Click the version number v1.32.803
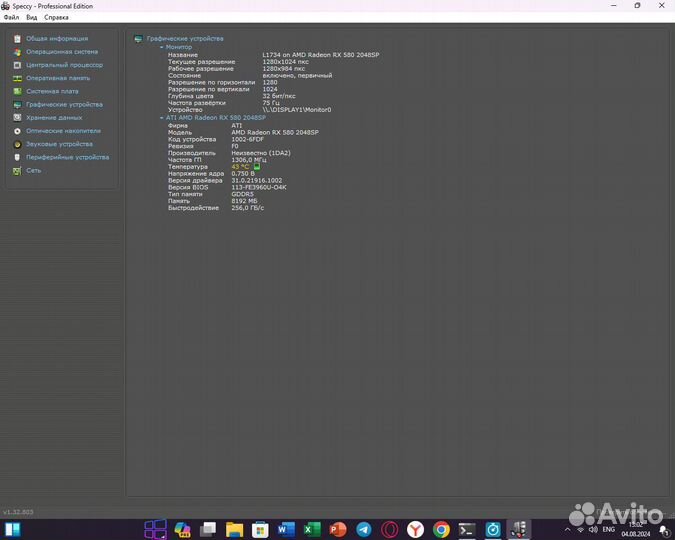 click(18, 512)
